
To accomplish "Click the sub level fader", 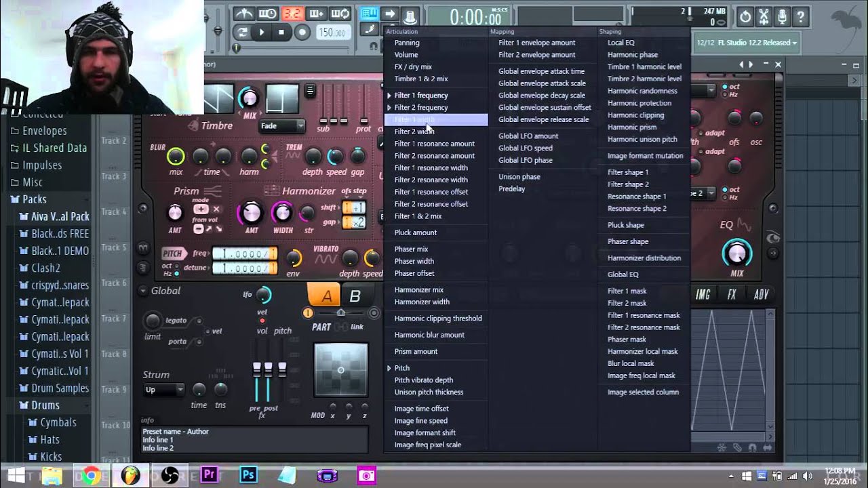I will tap(324, 121).
